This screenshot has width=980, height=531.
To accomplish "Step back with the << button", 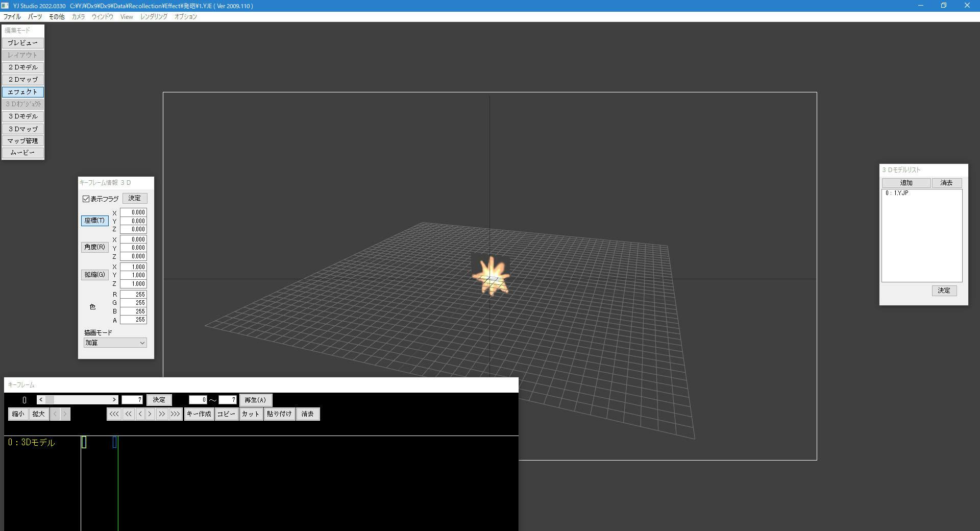I will coord(128,414).
